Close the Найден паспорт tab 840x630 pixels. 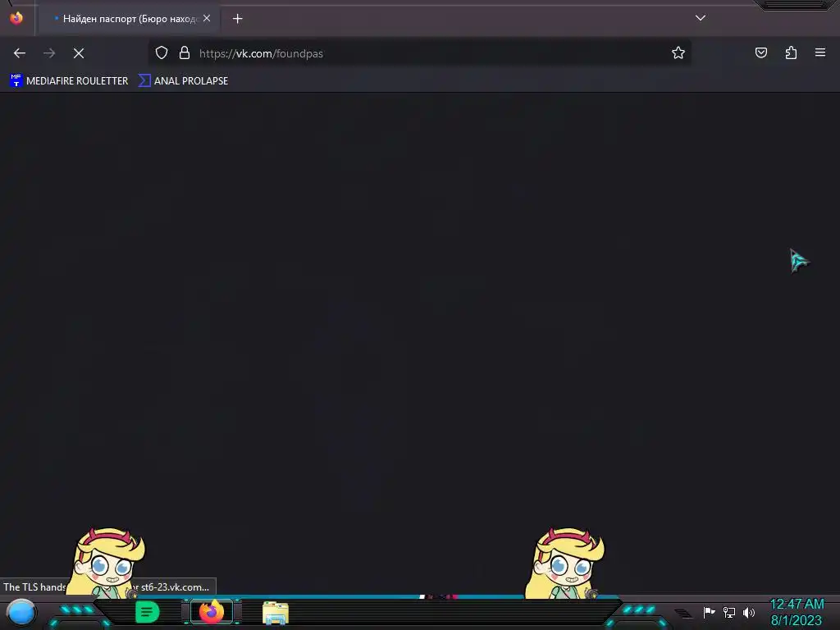pos(207,18)
